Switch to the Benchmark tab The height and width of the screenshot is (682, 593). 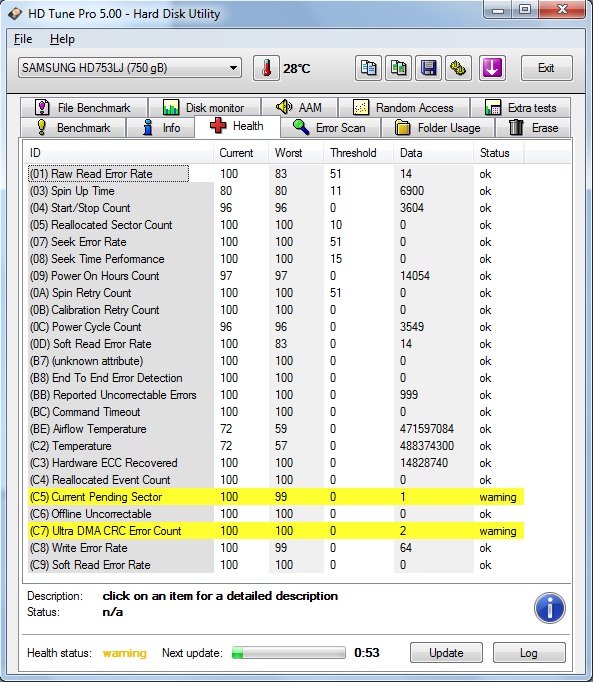[73, 128]
